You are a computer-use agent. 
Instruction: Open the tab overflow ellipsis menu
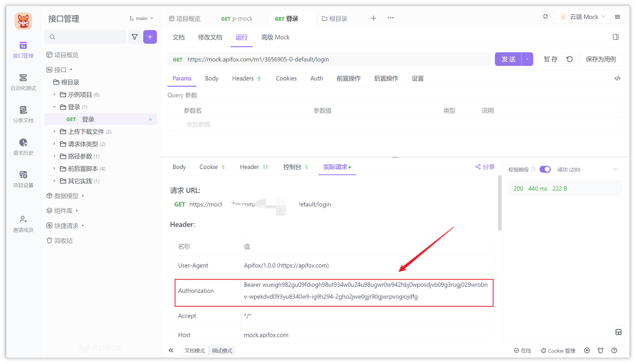391,18
